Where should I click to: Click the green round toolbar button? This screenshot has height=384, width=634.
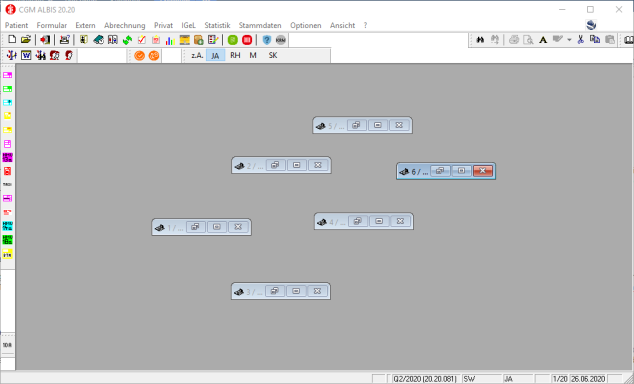(x=232, y=40)
